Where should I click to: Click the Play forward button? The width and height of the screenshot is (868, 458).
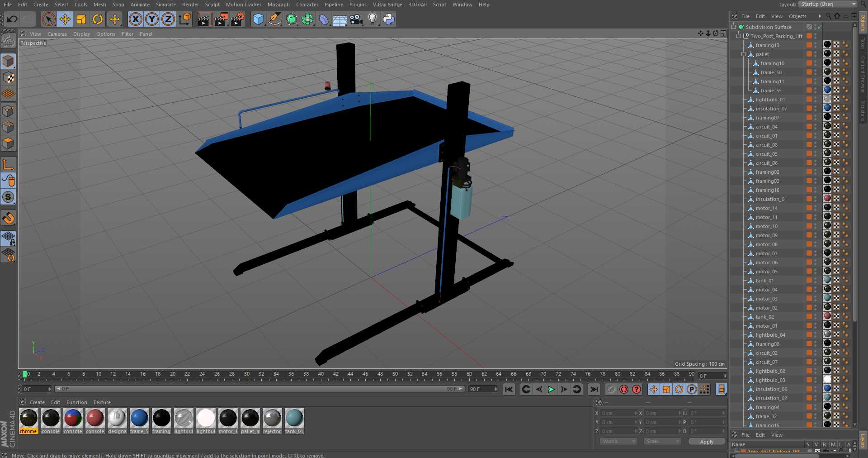click(551, 389)
